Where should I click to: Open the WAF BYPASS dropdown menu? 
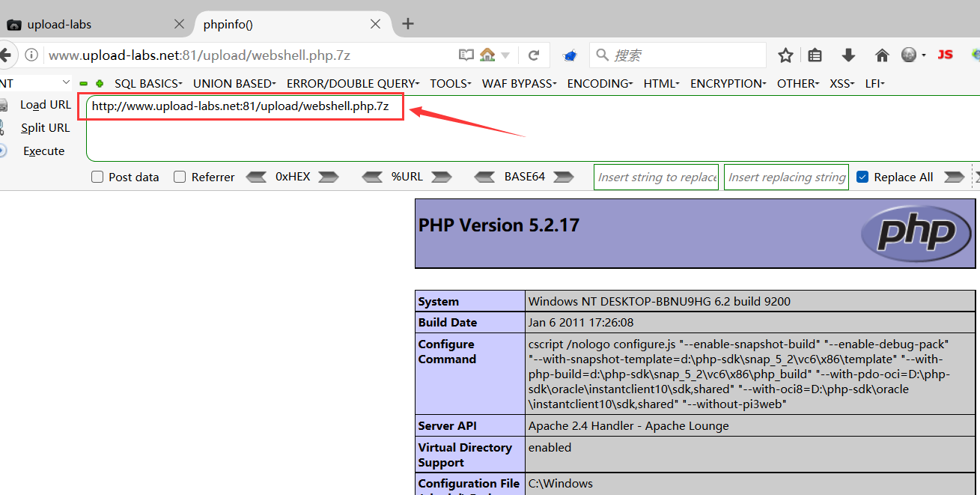pos(519,83)
